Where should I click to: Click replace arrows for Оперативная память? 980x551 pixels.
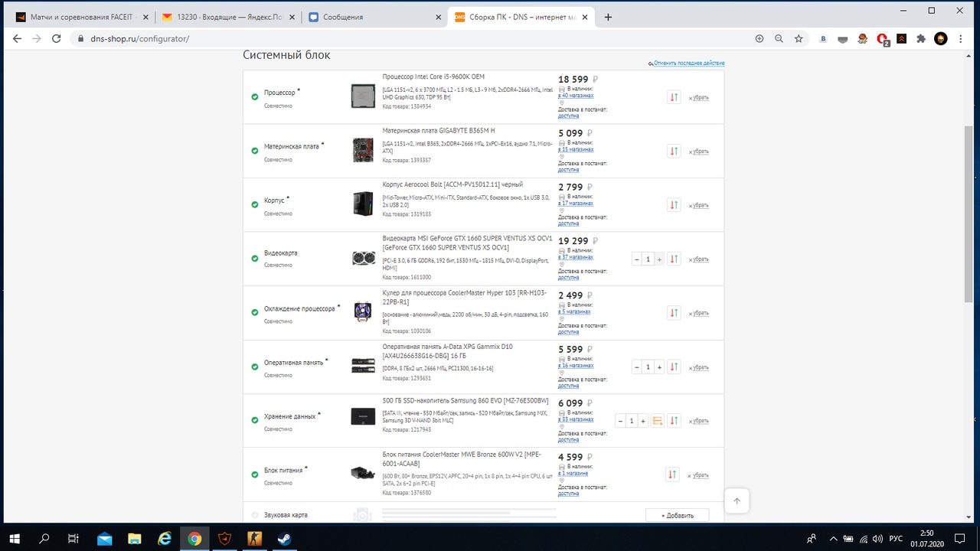pos(674,367)
